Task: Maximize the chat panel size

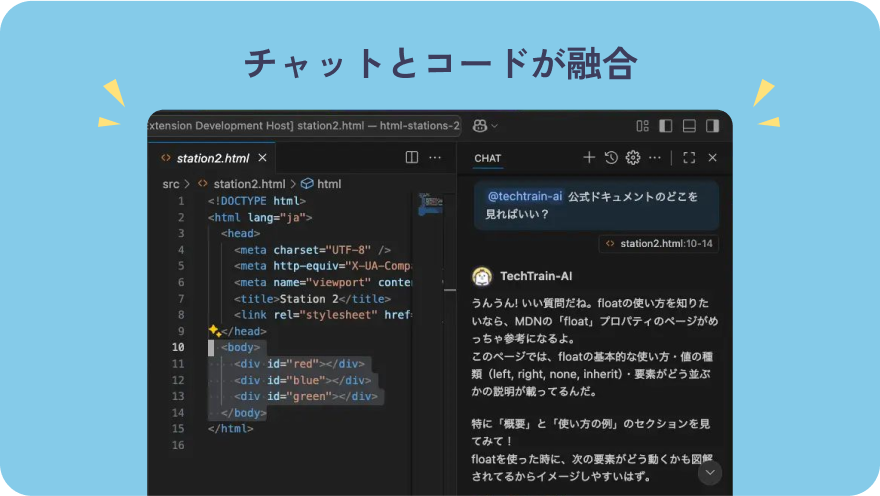Action: (689, 158)
